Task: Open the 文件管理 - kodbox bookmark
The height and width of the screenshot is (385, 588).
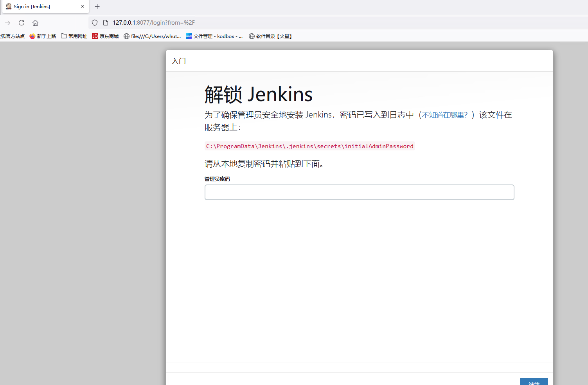Action: (214, 36)
